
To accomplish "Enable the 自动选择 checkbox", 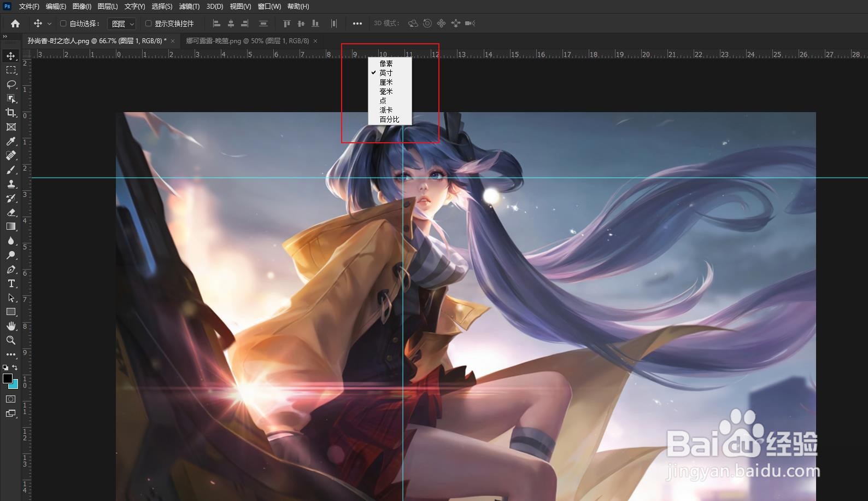I will [63, 24].
